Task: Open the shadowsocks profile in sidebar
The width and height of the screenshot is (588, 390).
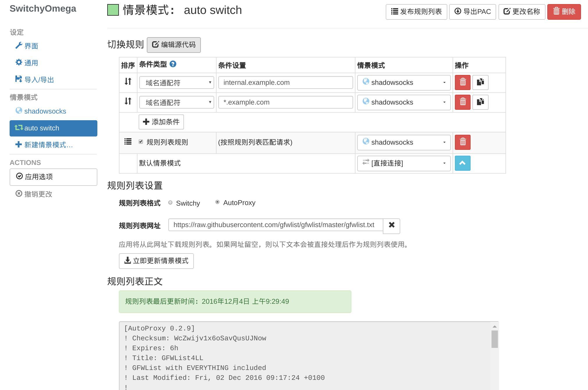Action: point(45,111)
